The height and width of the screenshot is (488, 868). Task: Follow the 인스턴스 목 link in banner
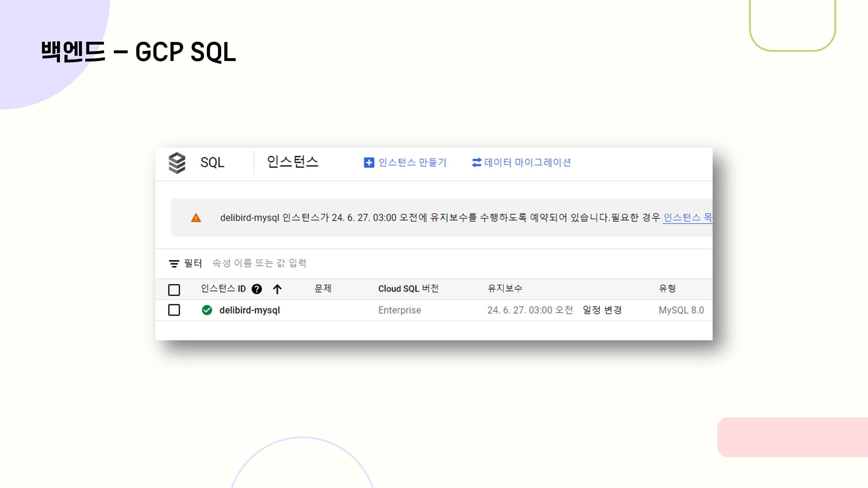(687, 218)
